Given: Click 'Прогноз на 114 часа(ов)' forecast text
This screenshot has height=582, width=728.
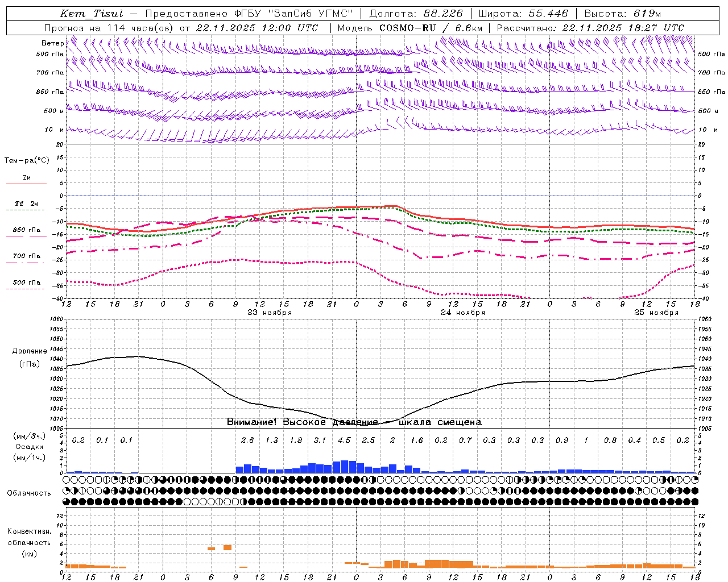Looking at the screenshot, I should point(110,28).
